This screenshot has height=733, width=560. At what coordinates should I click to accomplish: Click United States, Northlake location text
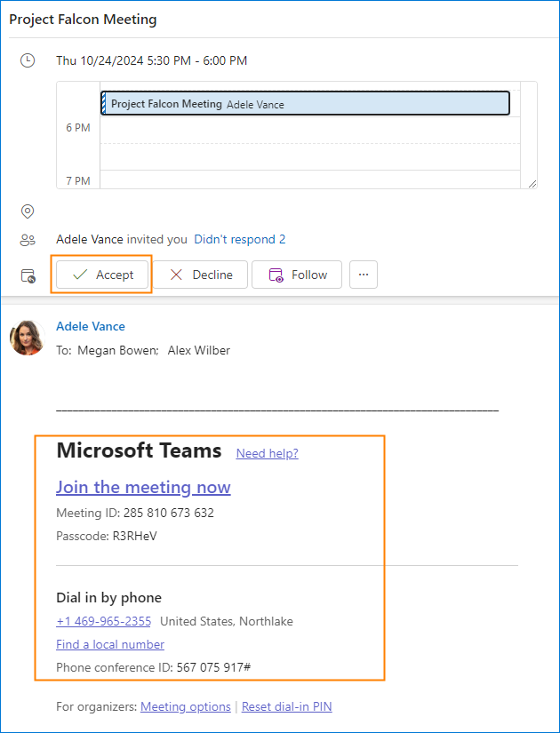coord(227,621)
